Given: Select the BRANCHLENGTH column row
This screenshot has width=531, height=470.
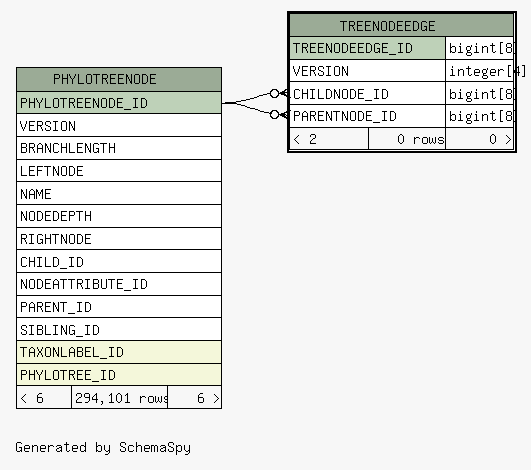Looking at the screenshot, I should [119, 148].
